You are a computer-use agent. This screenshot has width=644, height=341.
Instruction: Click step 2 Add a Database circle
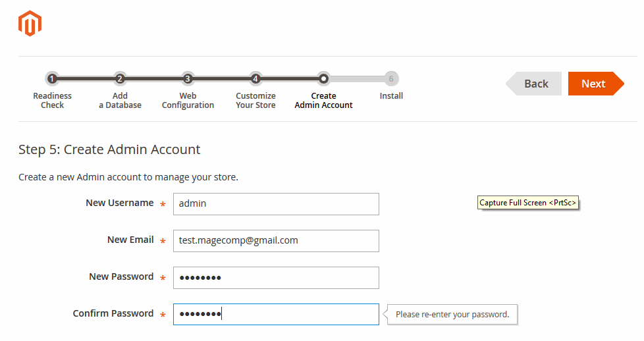(x=120, y=79)
